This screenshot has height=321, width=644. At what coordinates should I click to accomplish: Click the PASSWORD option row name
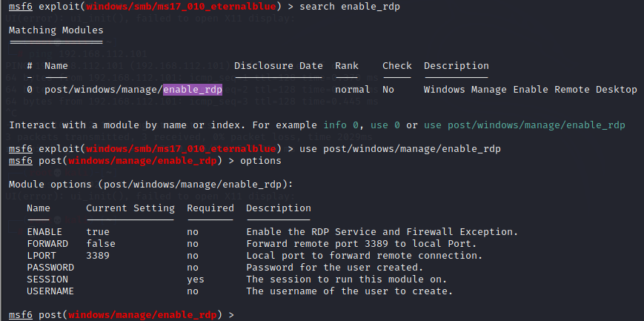pyautogui.click(x=50, y=268)
